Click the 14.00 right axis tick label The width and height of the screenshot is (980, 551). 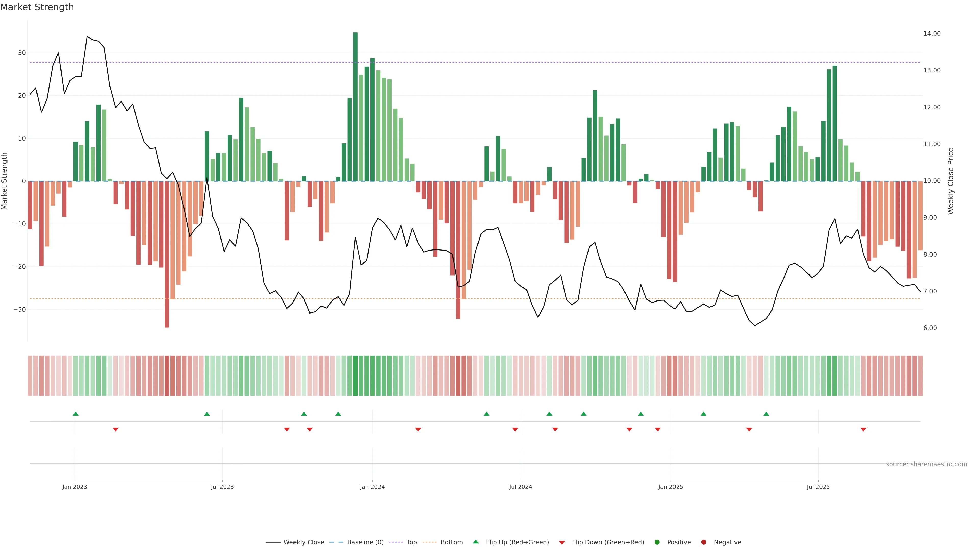click(932, 33)
